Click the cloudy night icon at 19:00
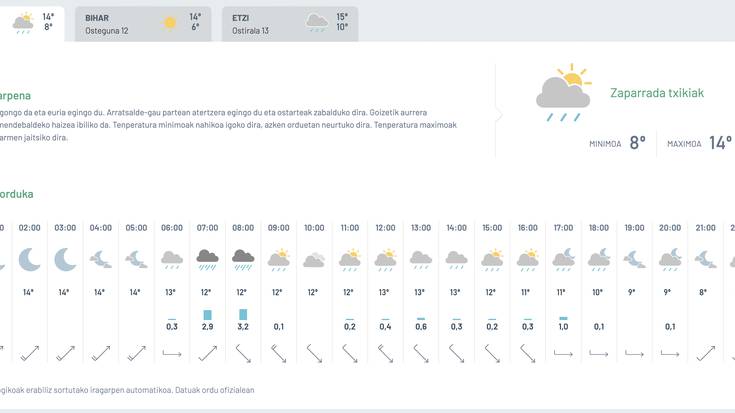The image size is (735, 413). point(634,259)
